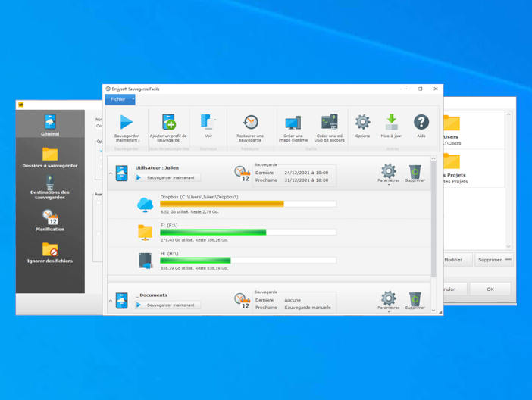Open the Fichier menu
The width and height of the screenshot is (532, 400).
point(120,99)
